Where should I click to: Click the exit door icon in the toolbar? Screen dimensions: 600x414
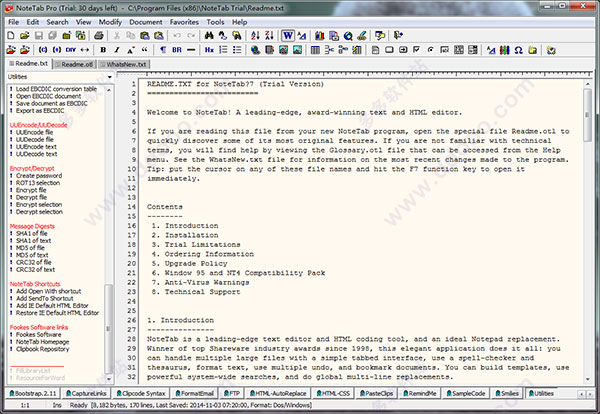pos(398,36)
